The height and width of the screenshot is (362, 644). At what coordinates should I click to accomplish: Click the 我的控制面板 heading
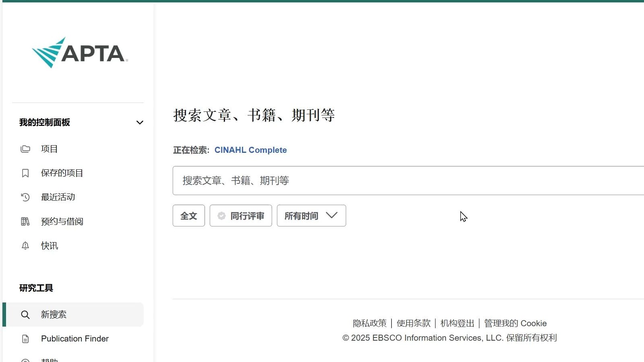point(45,122)
